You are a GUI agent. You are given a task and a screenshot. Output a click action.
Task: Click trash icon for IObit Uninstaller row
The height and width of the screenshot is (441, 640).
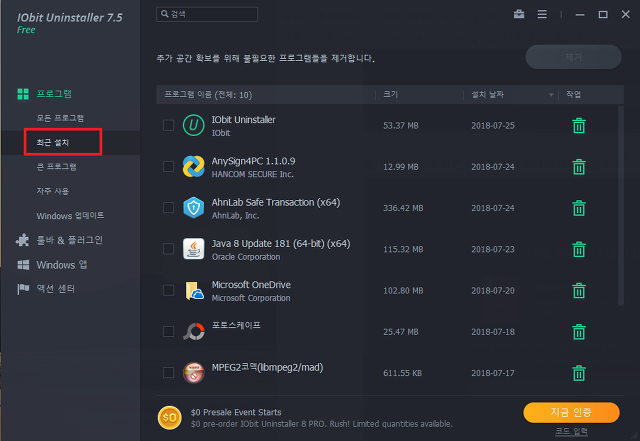point(579,125)
